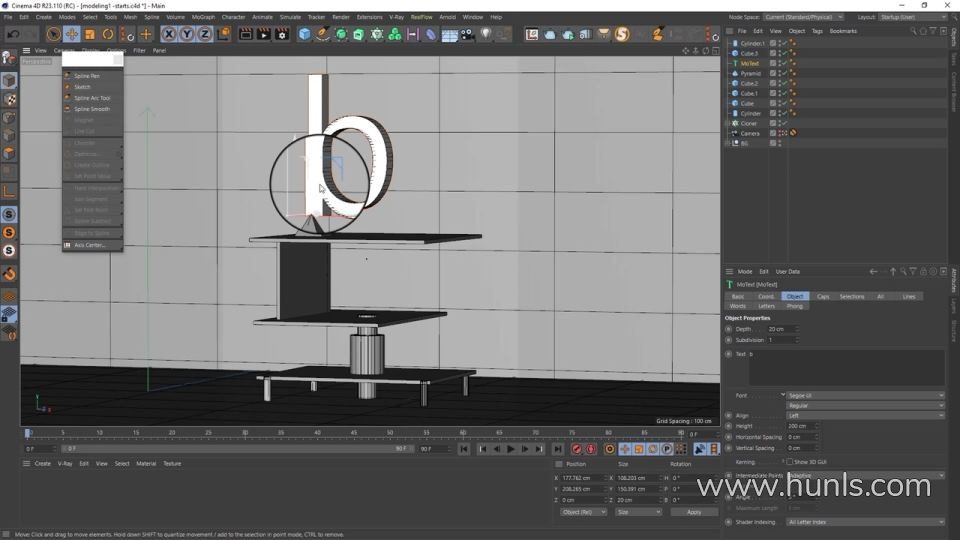Image resolution: width=960 pixels, height=540 pixels.
Task: Select the Rotate tool icon
Action: pos(108,34)
